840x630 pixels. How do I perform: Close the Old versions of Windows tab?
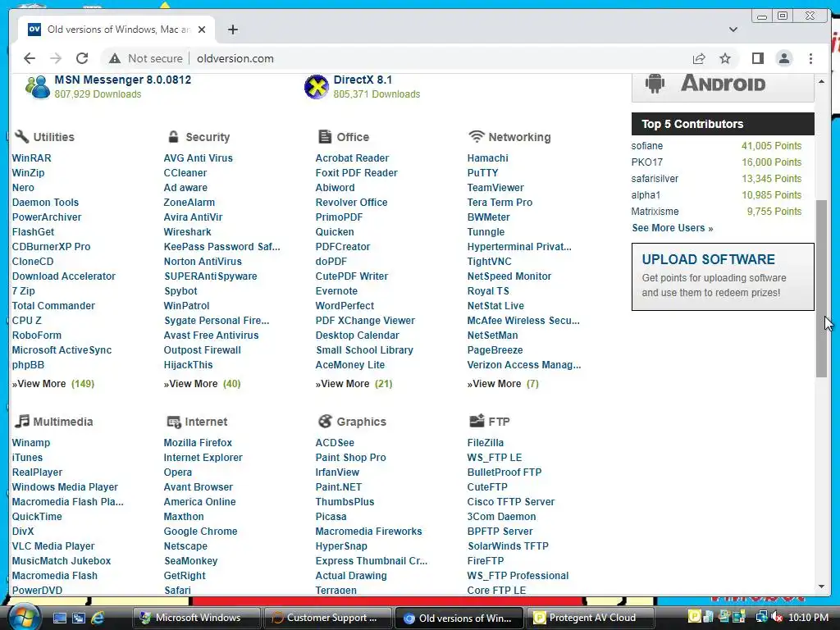tap(202, 30)
